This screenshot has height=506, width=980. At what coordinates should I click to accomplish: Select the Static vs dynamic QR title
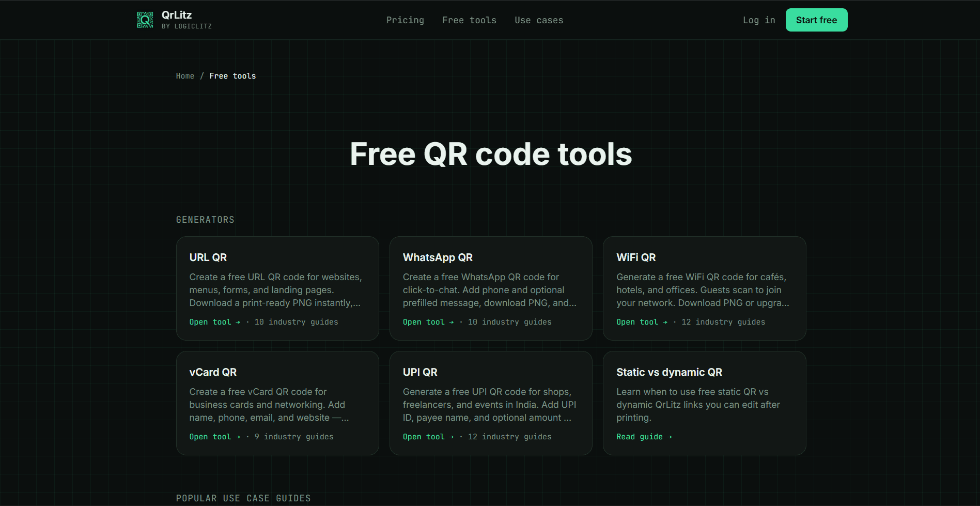click(669, 372)
